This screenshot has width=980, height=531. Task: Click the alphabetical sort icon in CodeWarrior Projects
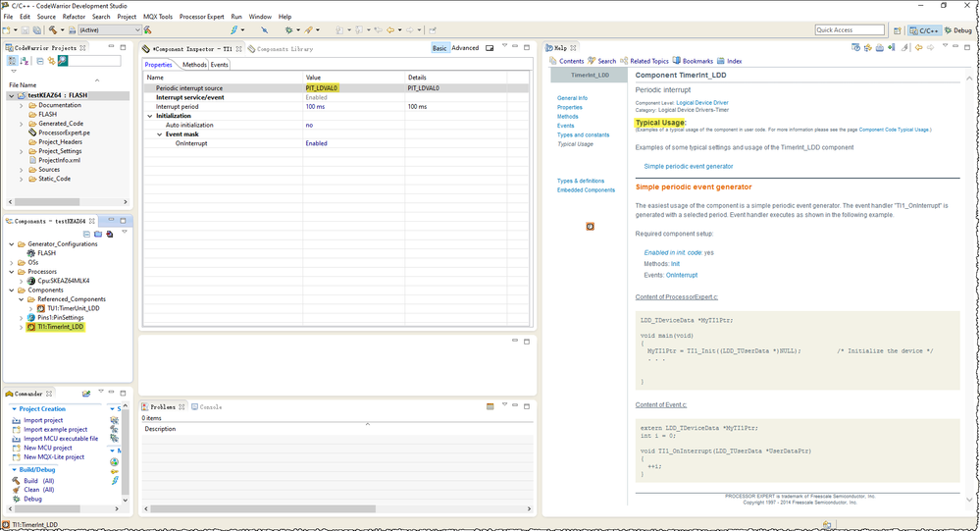pyautogui.click(x=25, y=61)
